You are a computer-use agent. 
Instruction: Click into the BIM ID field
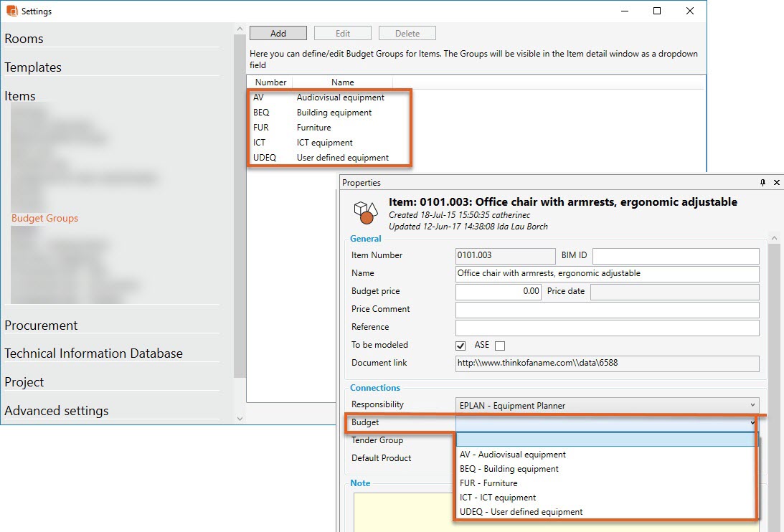click(675, 255)
